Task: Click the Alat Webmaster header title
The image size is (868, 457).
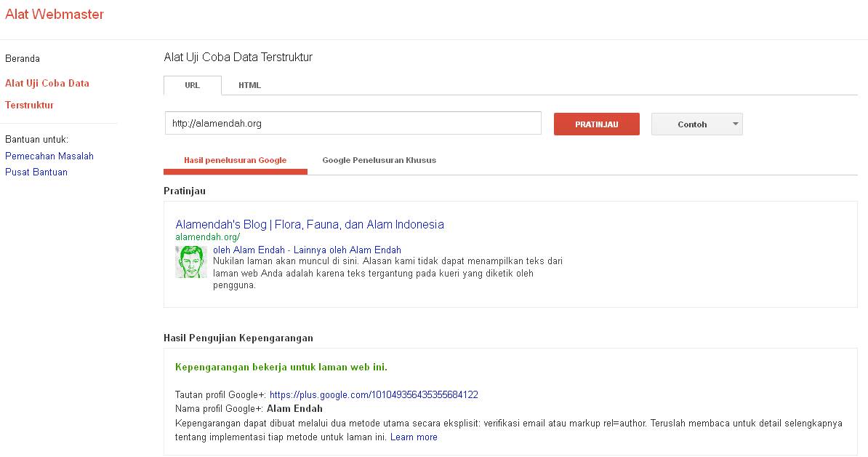Action: pos(55,15)
